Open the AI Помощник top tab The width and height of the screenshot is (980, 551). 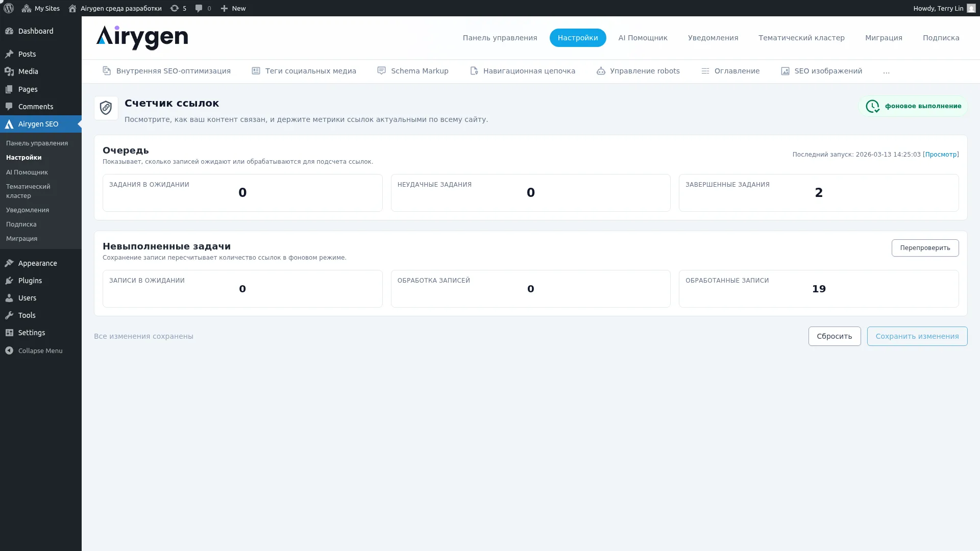click(x=643, y=38)
